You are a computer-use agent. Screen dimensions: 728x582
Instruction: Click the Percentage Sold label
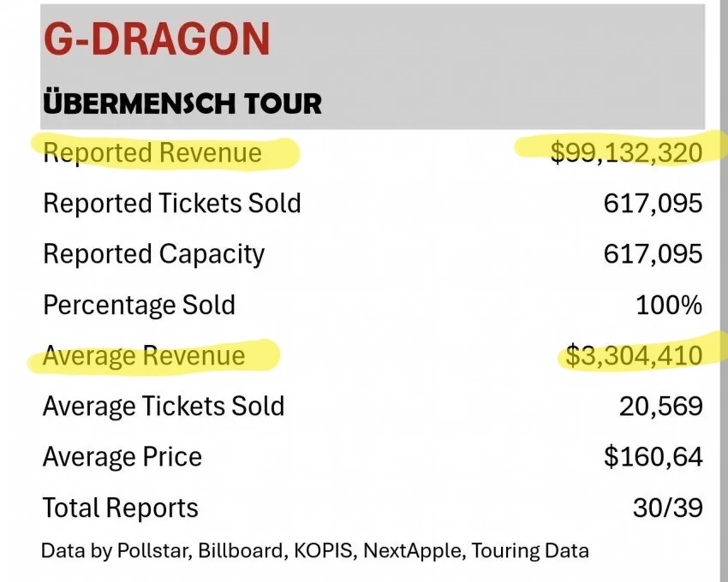(x=139, y=305)
